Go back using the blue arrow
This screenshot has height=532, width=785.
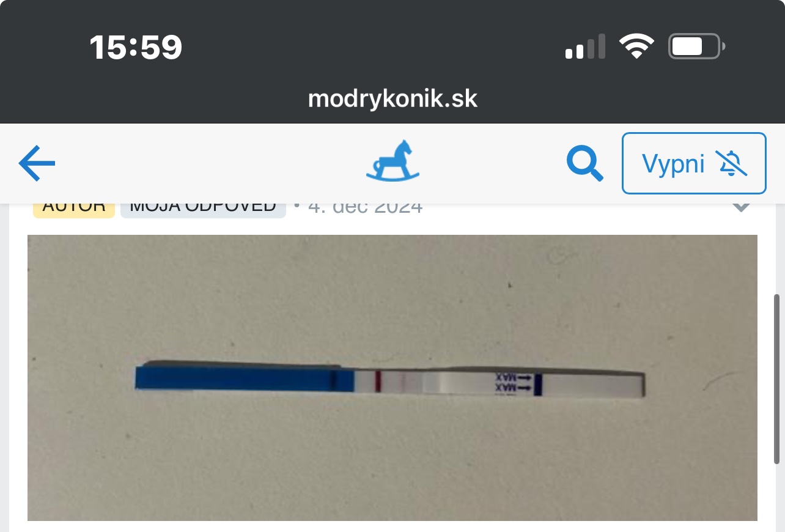(x=37, y=163)
